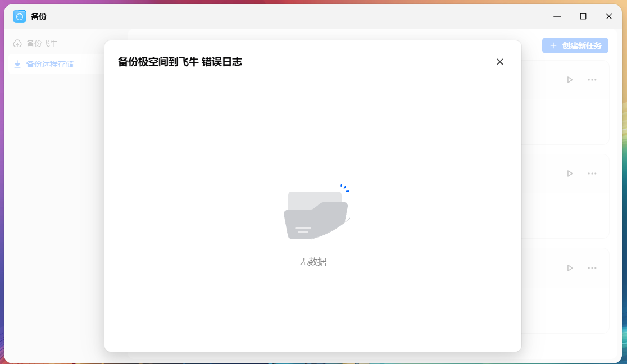
Task: Run the third backup task
Action: point(570,268)
